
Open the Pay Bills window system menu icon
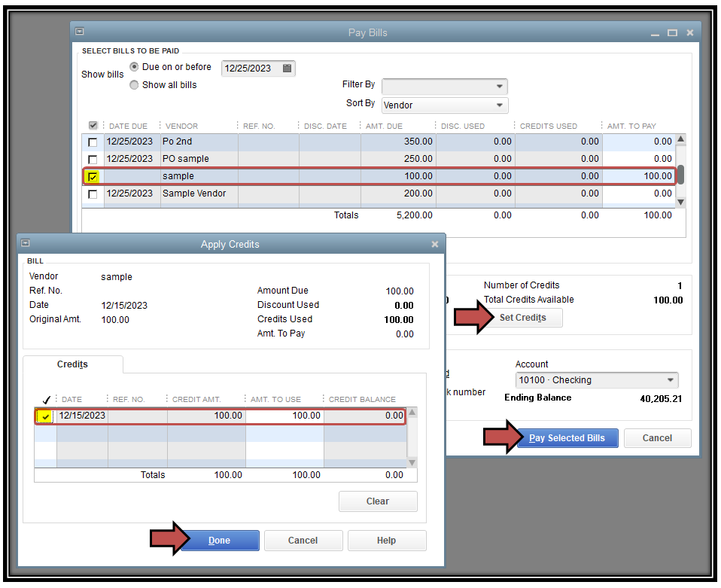click(80, 32)
